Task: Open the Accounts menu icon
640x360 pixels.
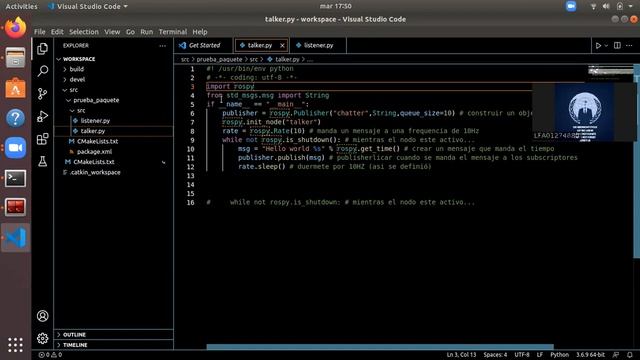Action: pos(42,316)
